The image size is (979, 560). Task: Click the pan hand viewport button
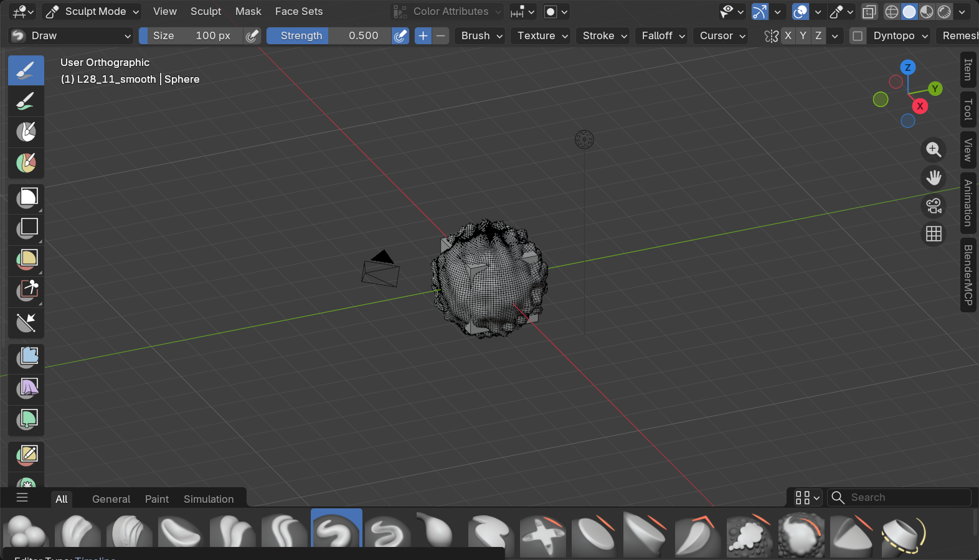934,178
